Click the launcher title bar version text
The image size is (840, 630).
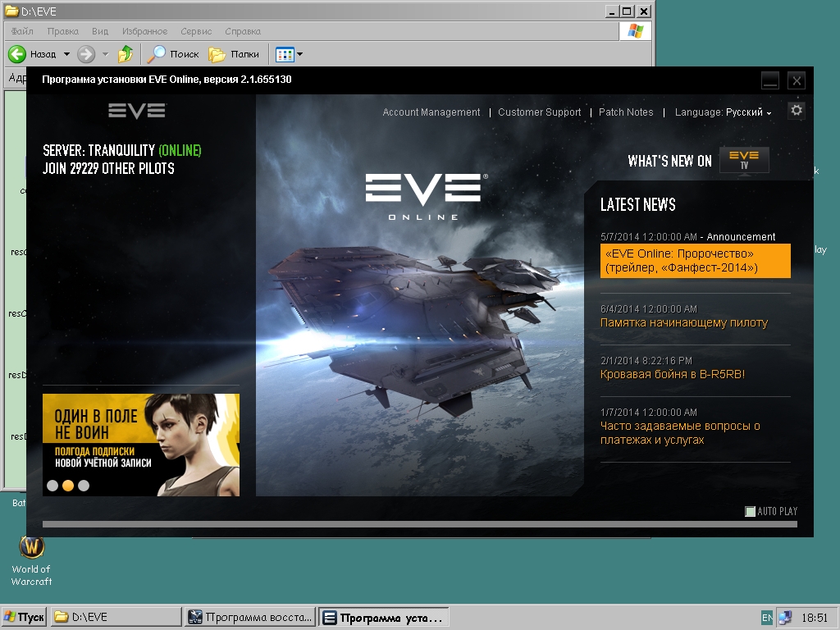[x=167, y=80]
